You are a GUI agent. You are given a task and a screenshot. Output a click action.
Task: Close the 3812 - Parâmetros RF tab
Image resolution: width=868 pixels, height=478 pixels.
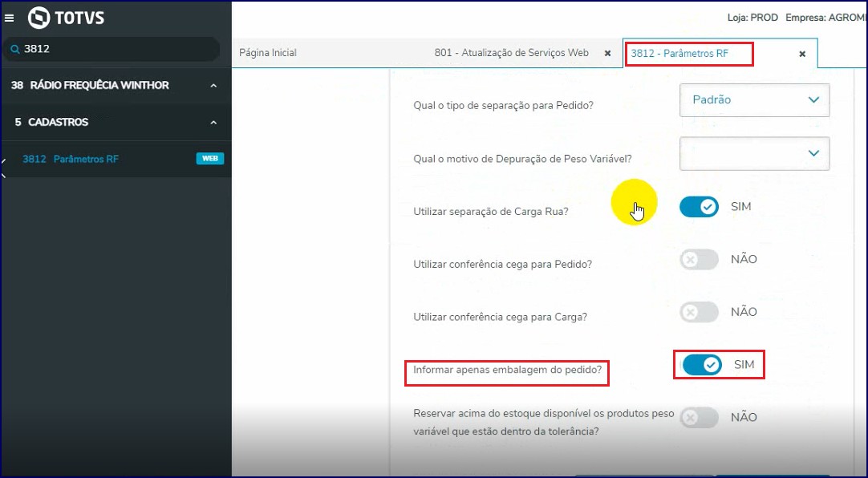(802, 55)
